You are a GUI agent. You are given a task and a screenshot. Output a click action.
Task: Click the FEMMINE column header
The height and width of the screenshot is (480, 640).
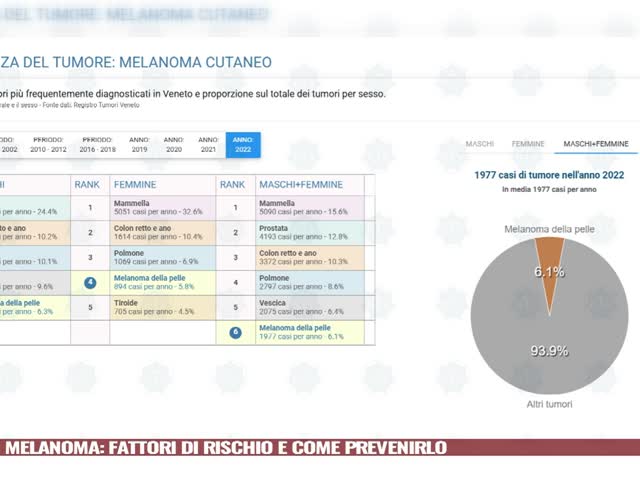coord(135,185)
